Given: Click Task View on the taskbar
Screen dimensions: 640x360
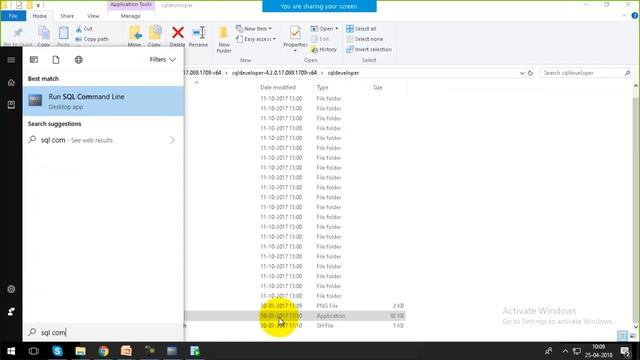Looking at the screenshot, I should [34, 351].
